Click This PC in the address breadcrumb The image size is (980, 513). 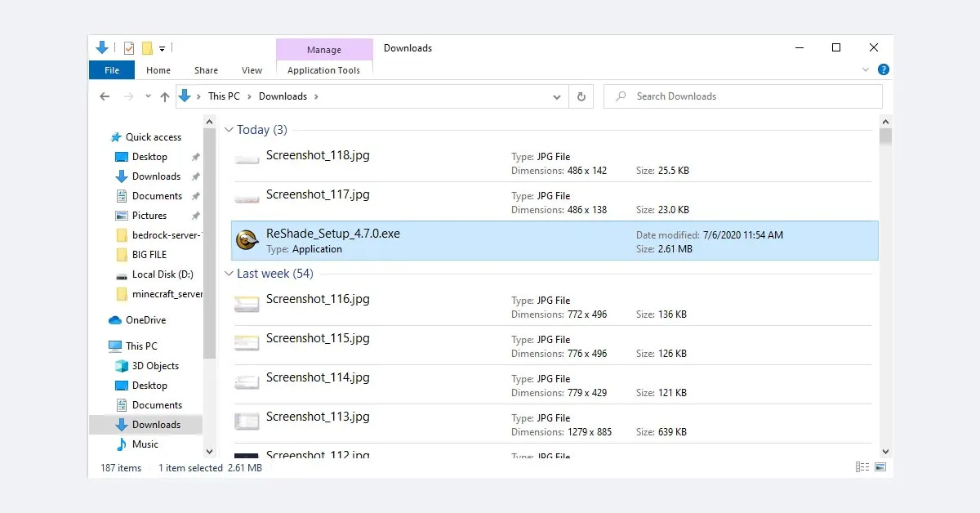tap(224, 96)
